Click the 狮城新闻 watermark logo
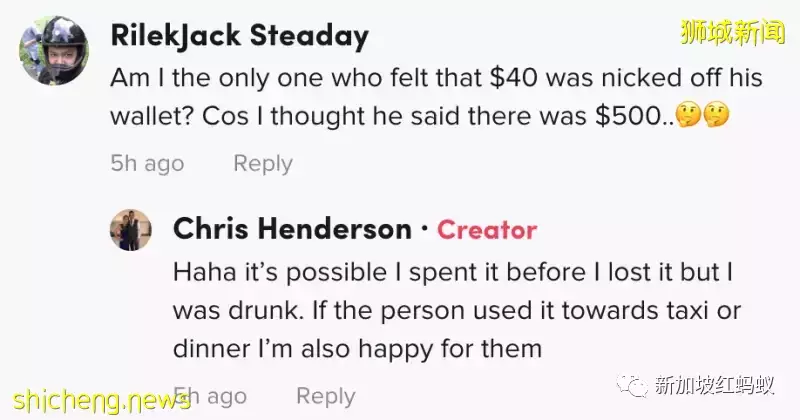 tap(734, 33)
